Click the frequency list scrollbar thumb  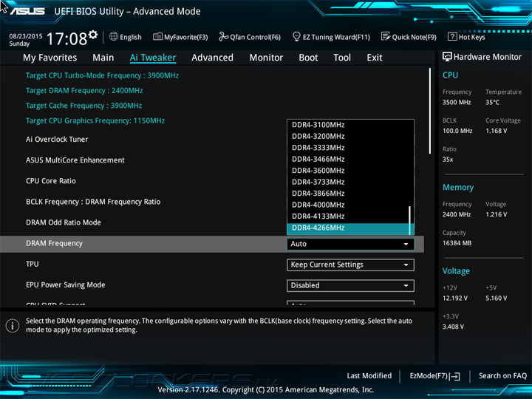[410, 219]
